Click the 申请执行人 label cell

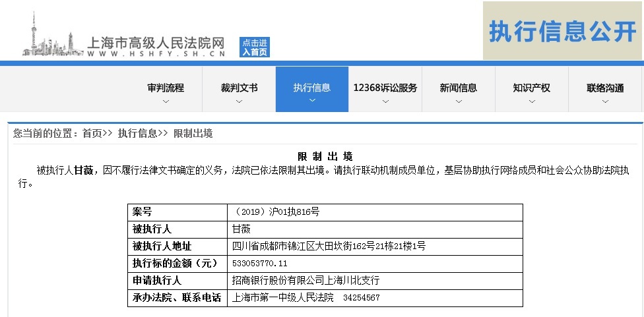(x=177, y=281)
